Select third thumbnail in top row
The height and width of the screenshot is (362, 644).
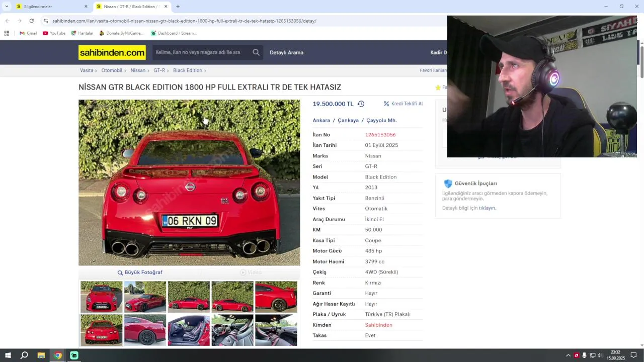click(189, 297)
